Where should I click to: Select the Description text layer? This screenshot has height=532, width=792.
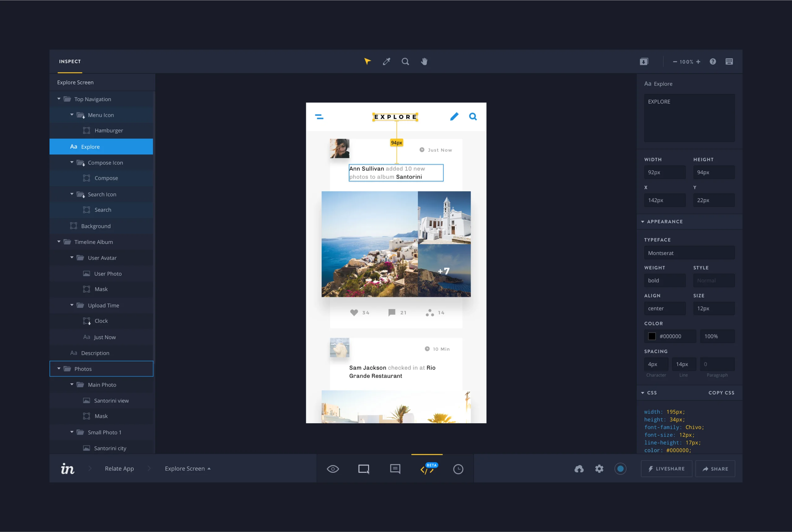click(x=95, y=353)
